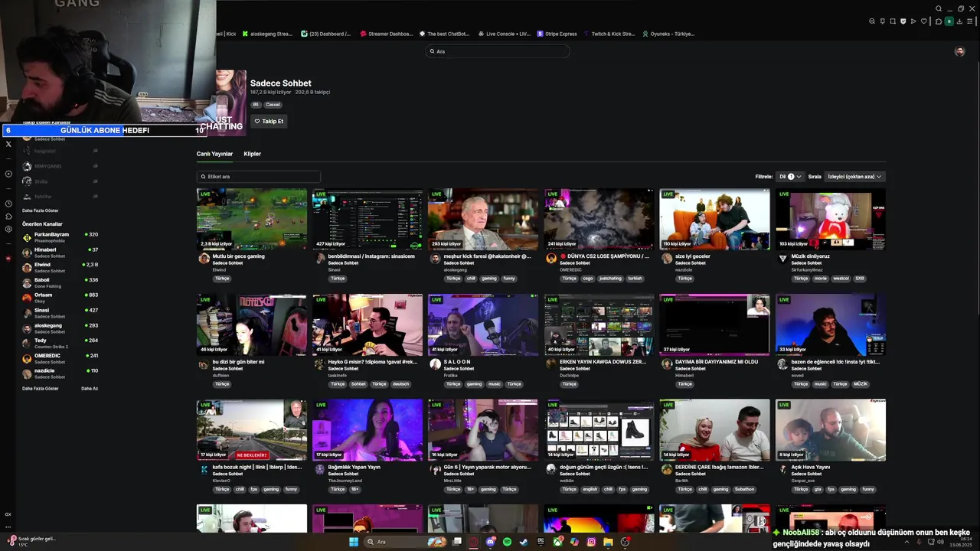Viewport: 980px width, 551px height.
Task: Click the deutsch tag under Heyko G misin stream
Action: tap(400, 384)
